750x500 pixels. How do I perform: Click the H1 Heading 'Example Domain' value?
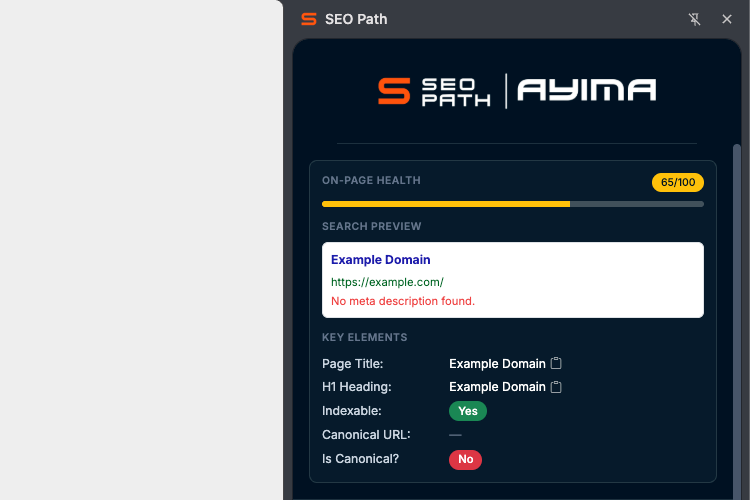[497, 387]
